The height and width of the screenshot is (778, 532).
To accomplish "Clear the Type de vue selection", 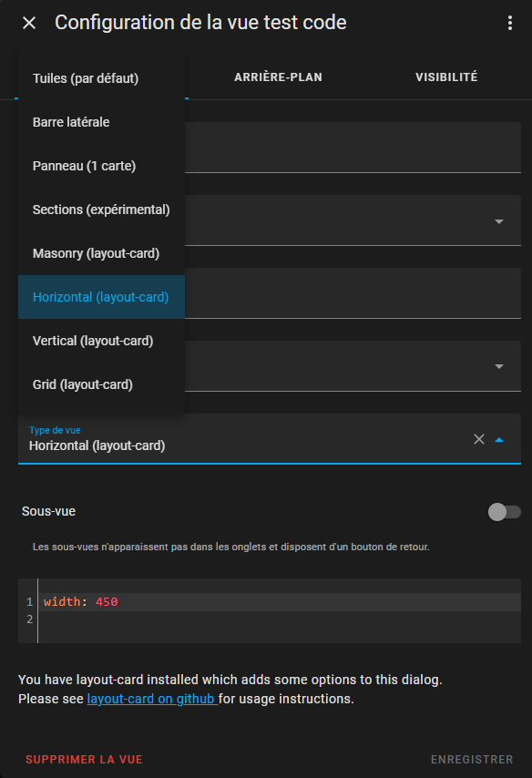I will point(479,439).
